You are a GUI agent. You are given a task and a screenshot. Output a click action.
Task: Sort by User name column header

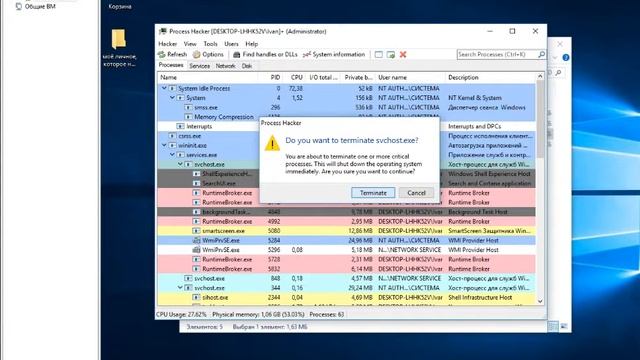coord(410,77)
